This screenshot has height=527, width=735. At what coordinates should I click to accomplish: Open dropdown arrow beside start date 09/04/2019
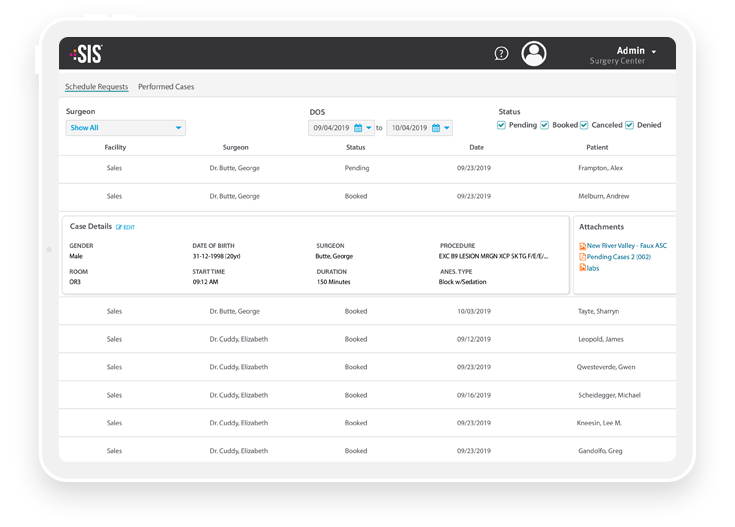coord(369,128)
